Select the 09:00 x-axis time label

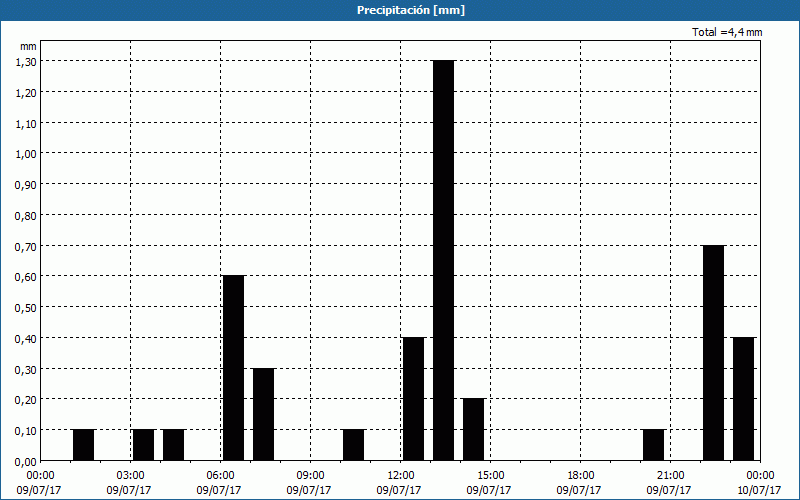tap(310, 476)
